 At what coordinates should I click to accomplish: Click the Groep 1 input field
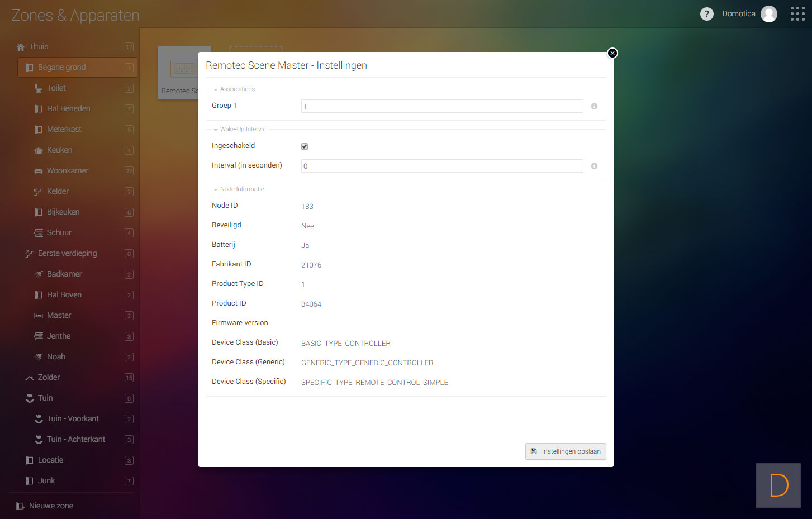click(x=442, y=106)
